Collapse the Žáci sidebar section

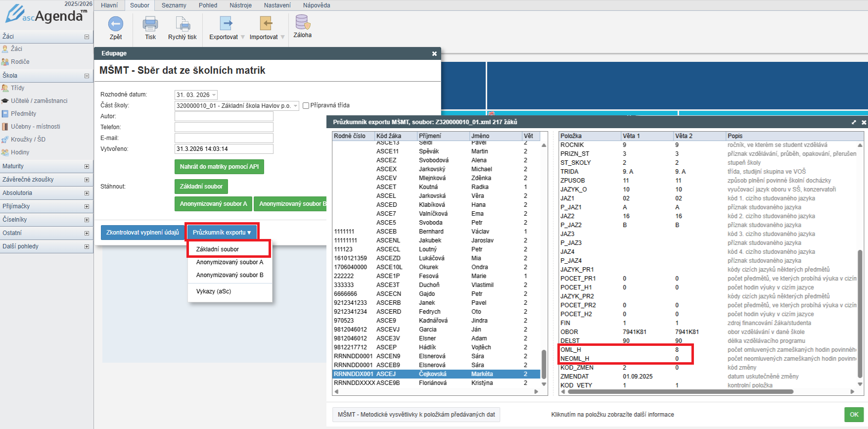(x=87, y=37)
